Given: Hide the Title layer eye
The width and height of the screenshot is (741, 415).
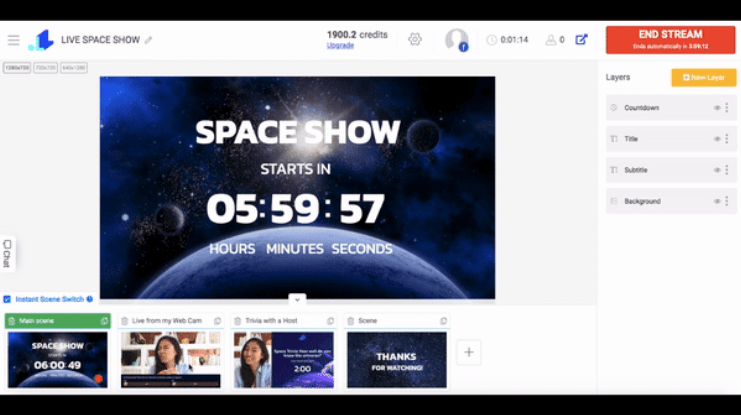Looking at the screenshot, I should click(716, 139).
